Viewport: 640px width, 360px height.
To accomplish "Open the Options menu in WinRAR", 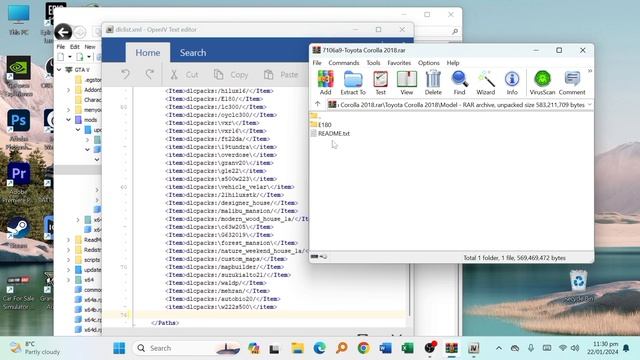I will point(429,63).
